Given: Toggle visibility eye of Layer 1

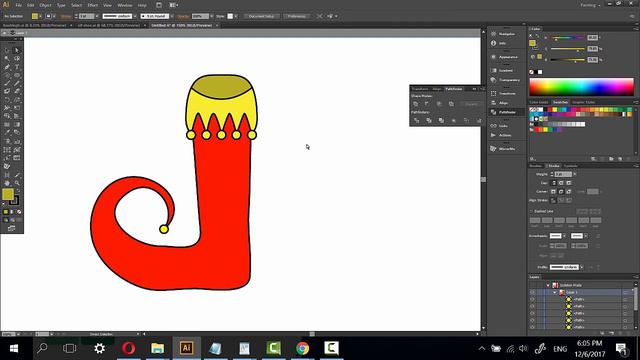Looking at the screenshot, I should click(532, 292).
